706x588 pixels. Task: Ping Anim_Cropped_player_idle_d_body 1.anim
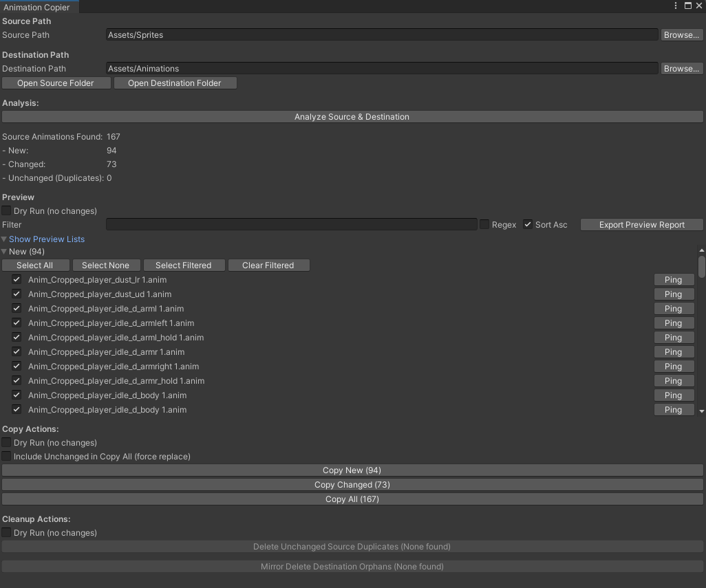674,395
